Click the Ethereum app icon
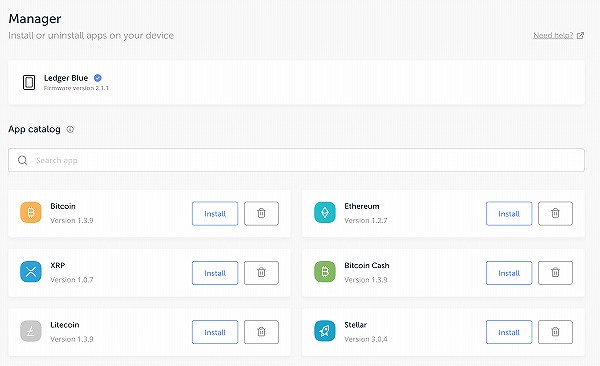 click(324, 212)
